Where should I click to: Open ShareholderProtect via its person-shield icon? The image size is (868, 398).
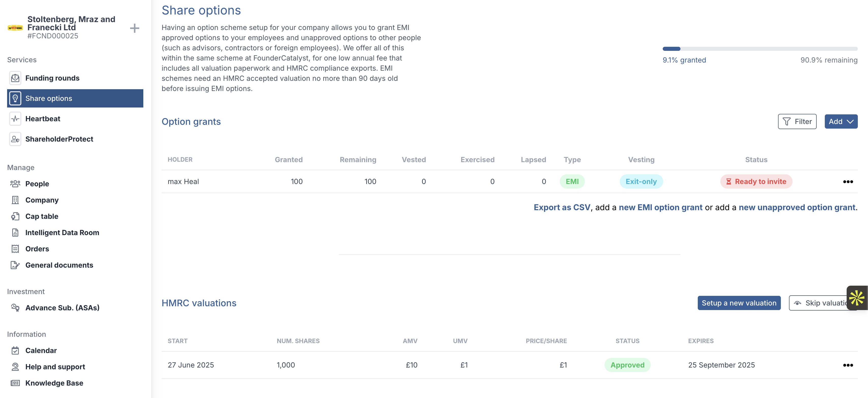(15, 139)
